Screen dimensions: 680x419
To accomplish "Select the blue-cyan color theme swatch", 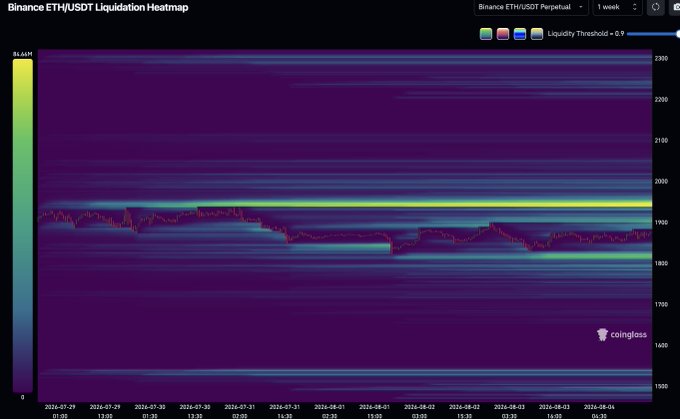I will (x=520, y=34).
